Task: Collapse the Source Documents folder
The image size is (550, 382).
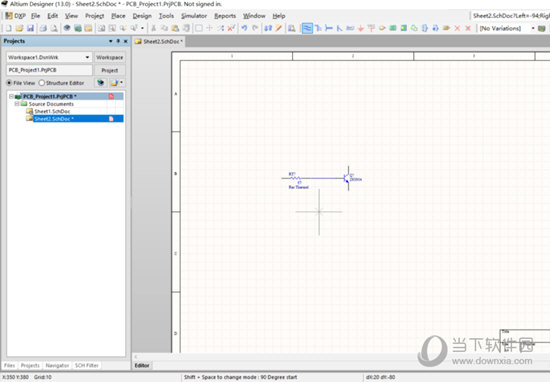Action: [x=16, y=104]
